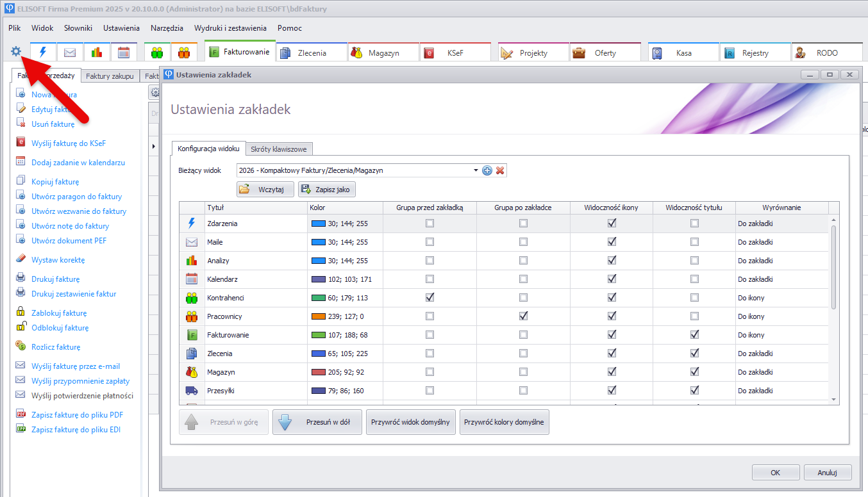Click the green people Kontrahenci toolbar icon
The image size is (868, 497).
coord(157,53)
